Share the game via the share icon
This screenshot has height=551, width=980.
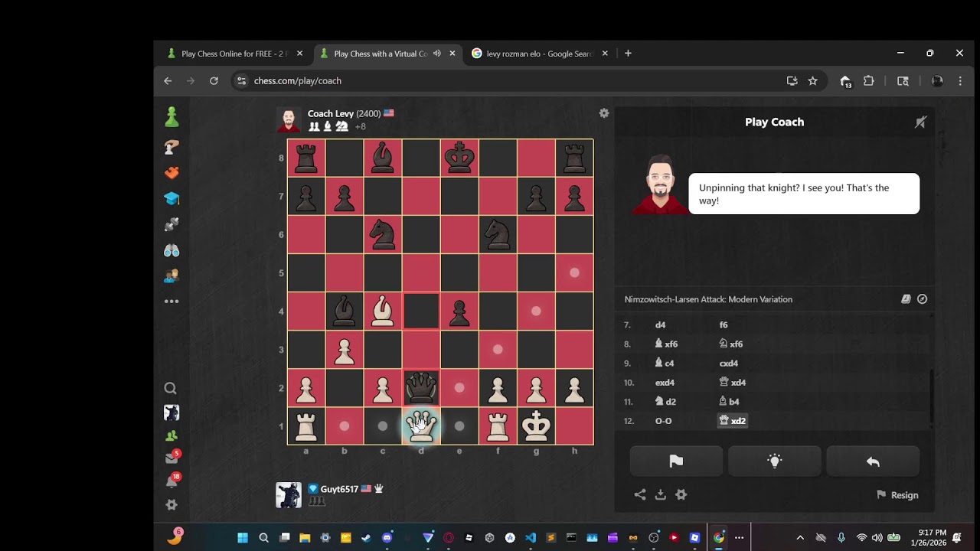(x=640, y=494)
